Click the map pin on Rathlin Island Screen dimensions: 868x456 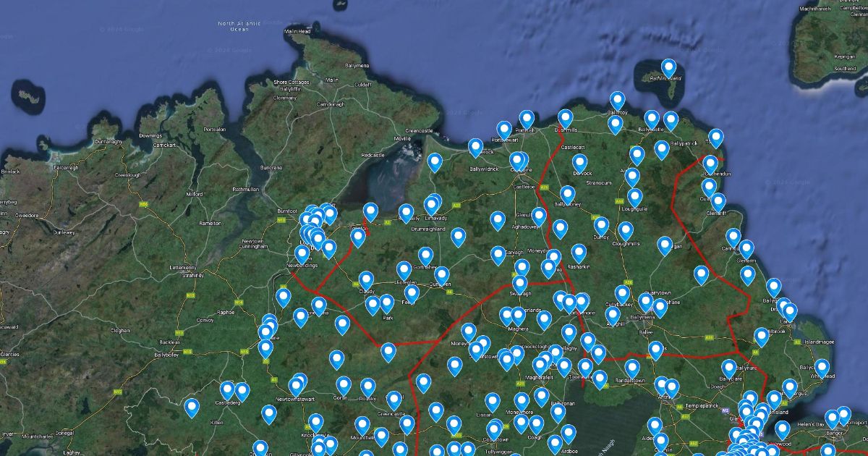click(669, 69)
